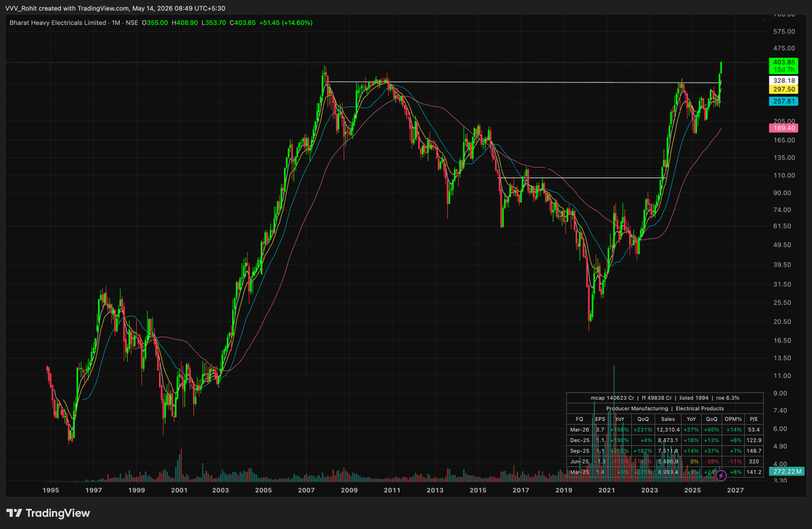The image size is (812, 529).
Task: Click the Sales column header in table
Action: pyautogui.click(x=668, y=419)
